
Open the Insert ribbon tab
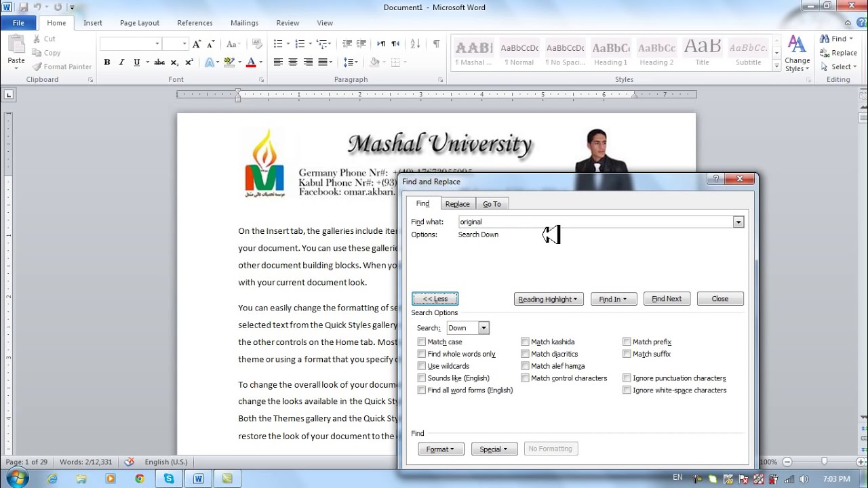point(93,23)
